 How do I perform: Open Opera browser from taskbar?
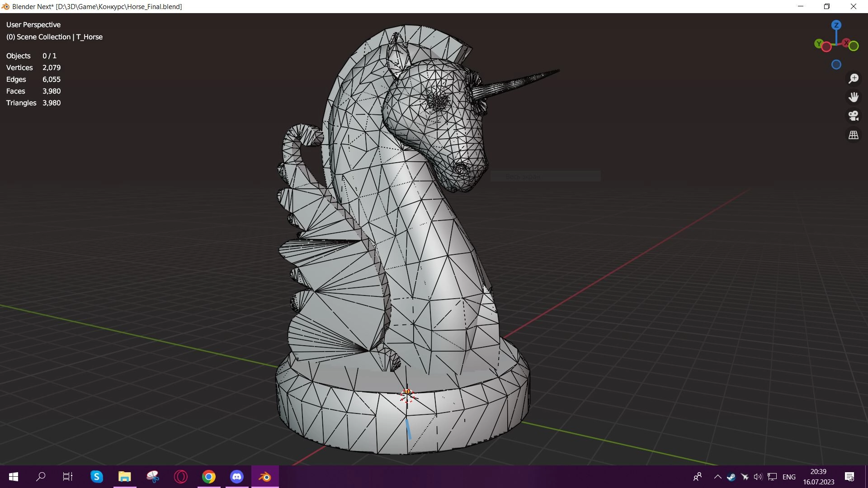pyautogui.click(x=181, y=477)
